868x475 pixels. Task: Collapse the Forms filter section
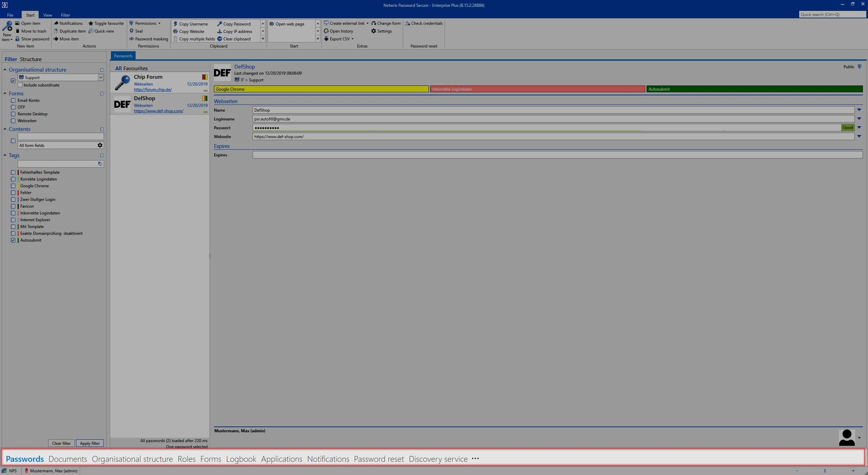coord(5,93)
